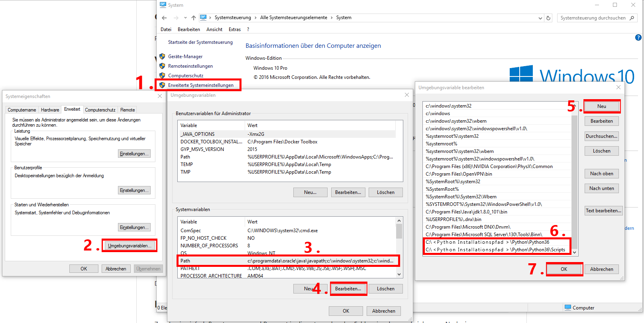The height and width of the screenshot is (323, 644).
Task: Click shield icon beside Geräte-Manager
Action: point(162,57)
